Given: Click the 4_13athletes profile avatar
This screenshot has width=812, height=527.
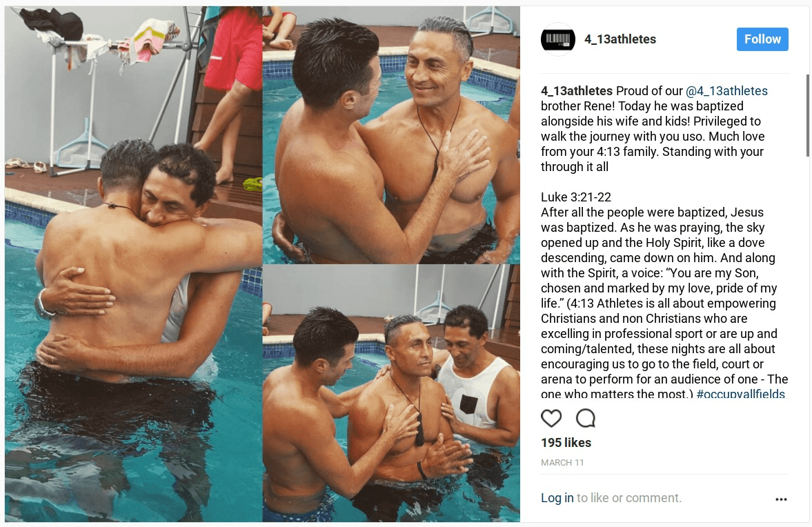Looking at the screenshot, I should point(557,39).
